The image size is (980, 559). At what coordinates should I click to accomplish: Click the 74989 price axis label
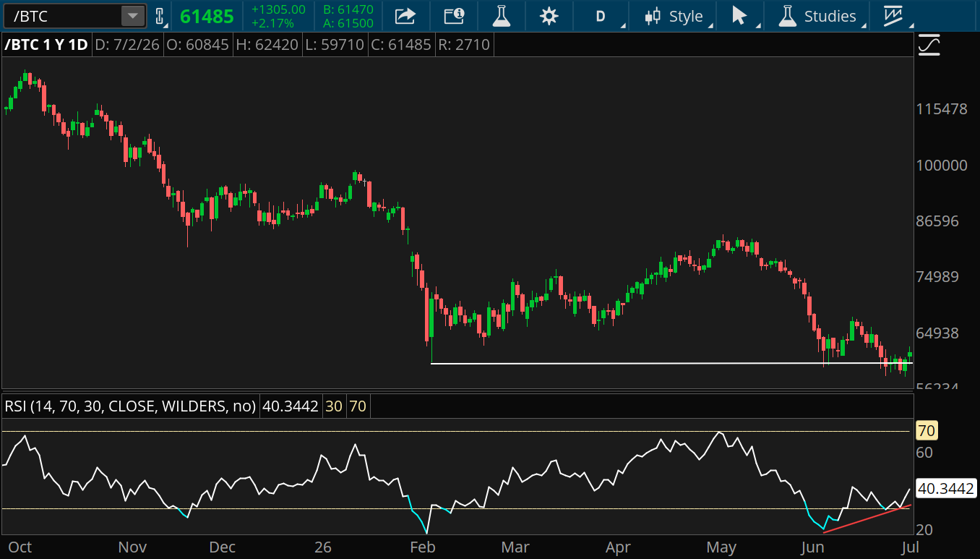937,277
